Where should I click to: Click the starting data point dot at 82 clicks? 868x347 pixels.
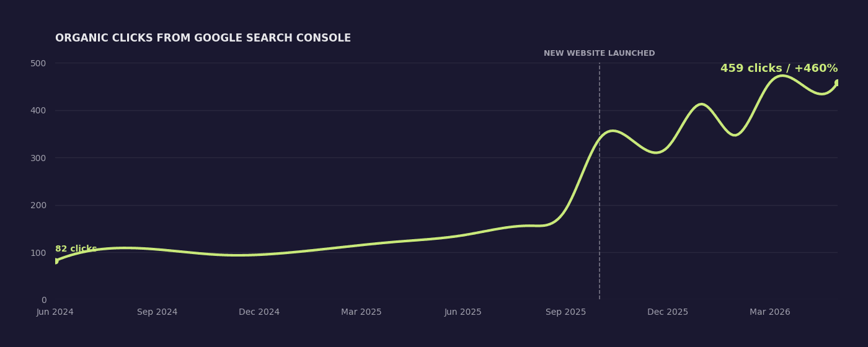coord(55,261)
